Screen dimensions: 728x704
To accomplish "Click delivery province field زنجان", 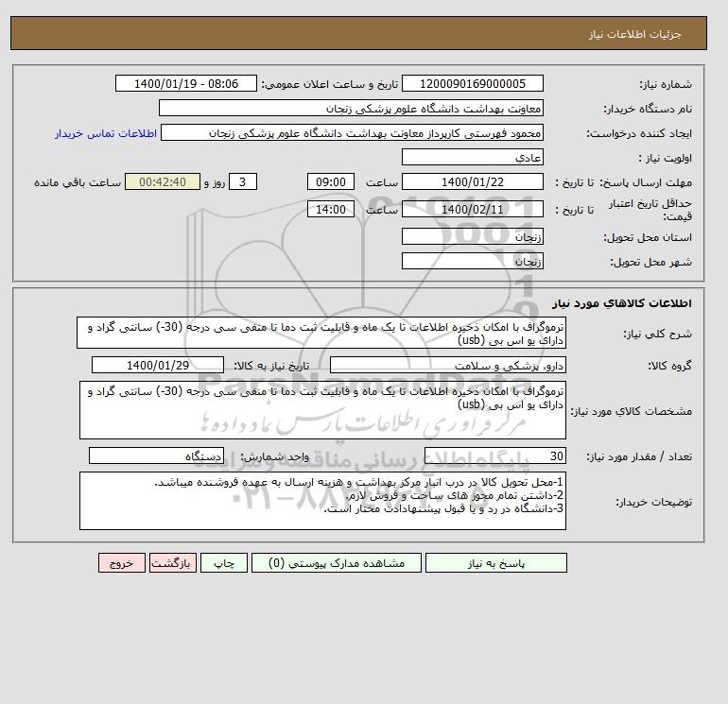I will (472, 236).
